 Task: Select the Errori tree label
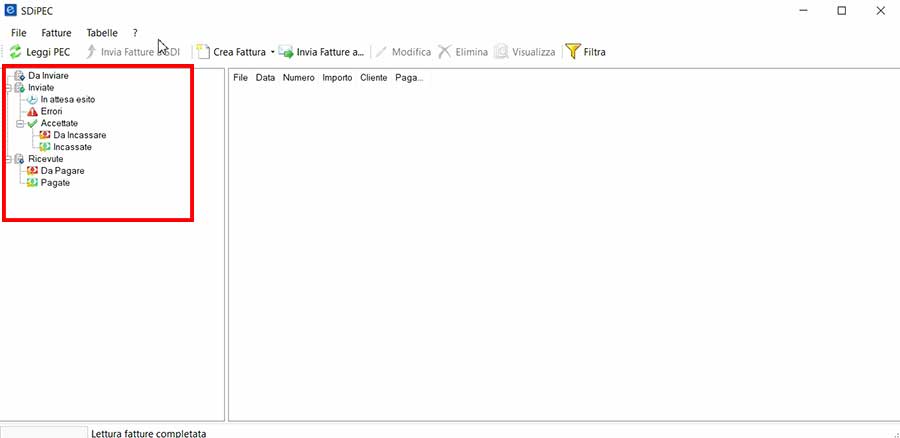point(52,111)
